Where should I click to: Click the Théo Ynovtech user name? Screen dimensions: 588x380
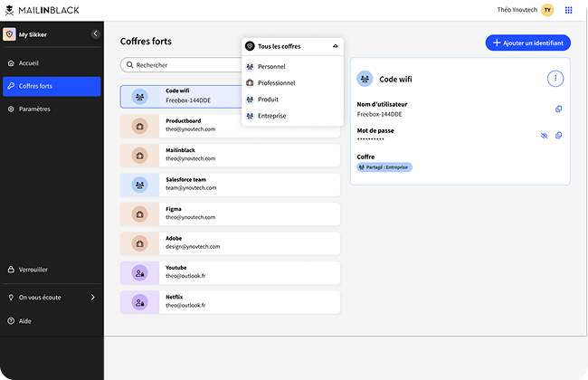pos(517,10)
